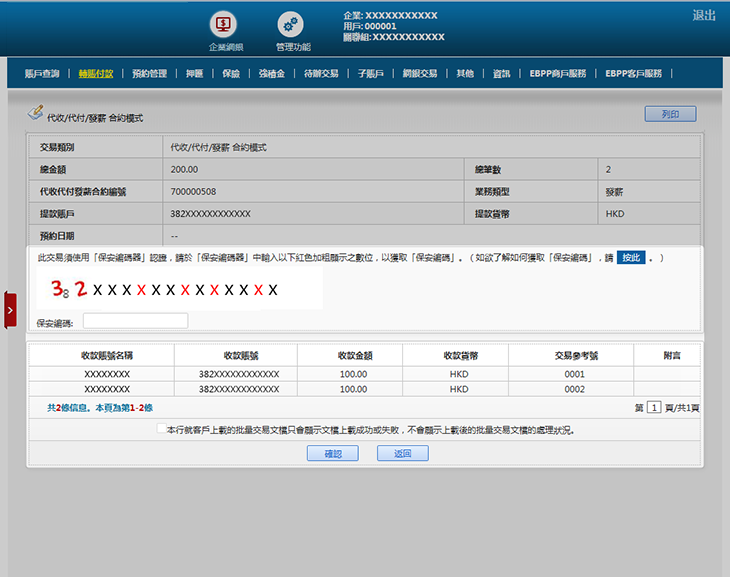The image size is (730, 577).
Task: Click the 退出 logout link
Action: click(x=704, y=15)
